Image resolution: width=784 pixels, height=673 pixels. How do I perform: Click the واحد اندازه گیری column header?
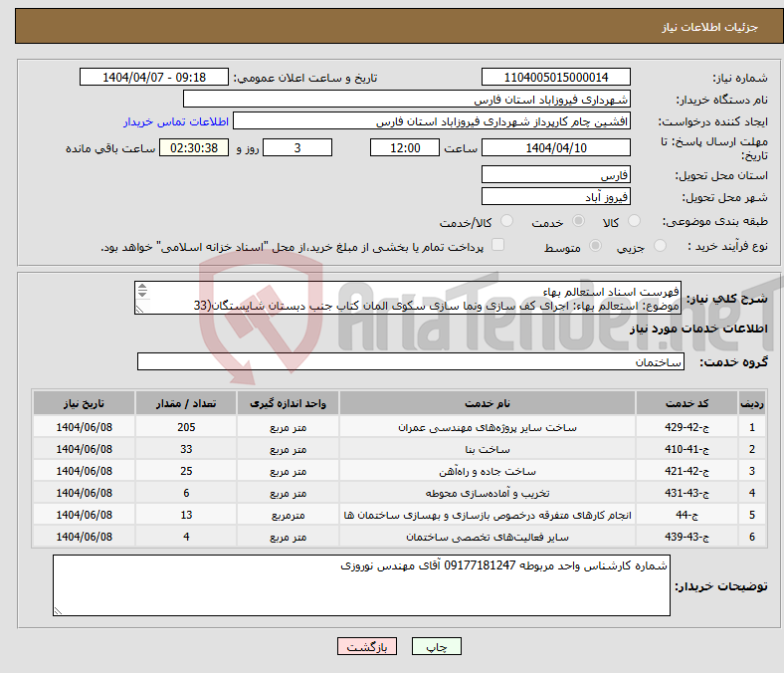(x=288, y=403)
